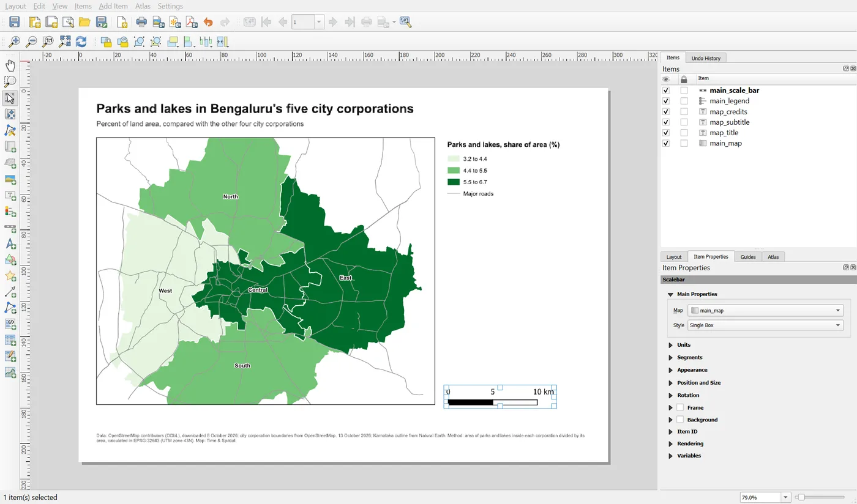Select the map_title item in the list

(724, 133)
